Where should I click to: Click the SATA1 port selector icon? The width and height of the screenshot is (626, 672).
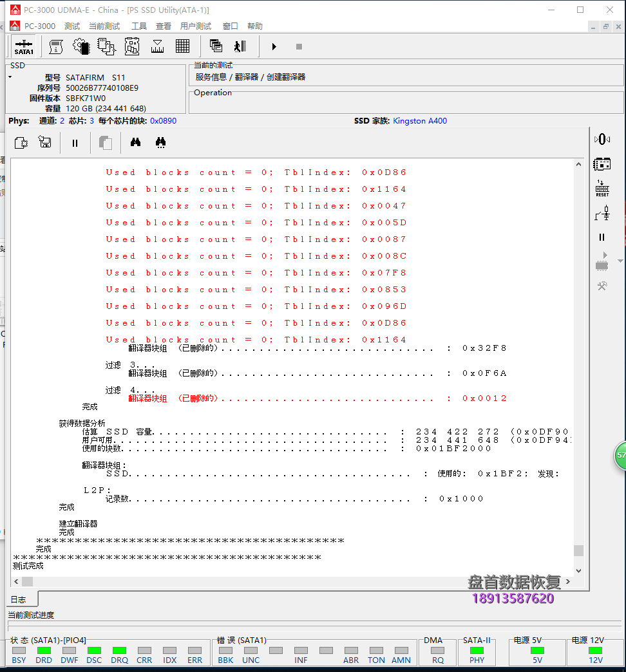[24, 47]
